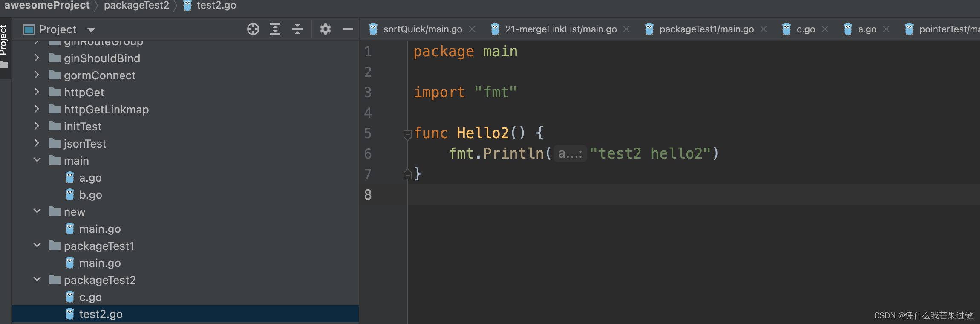Collapse the new folder

[x=37, y=211]
